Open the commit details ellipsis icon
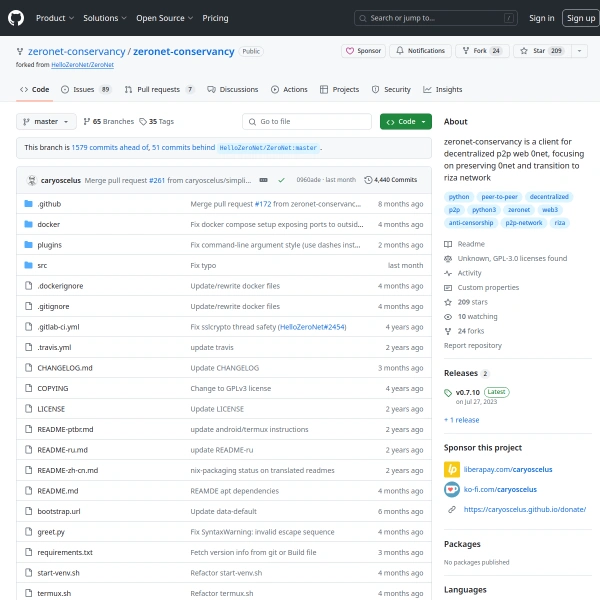 [263, 180]
